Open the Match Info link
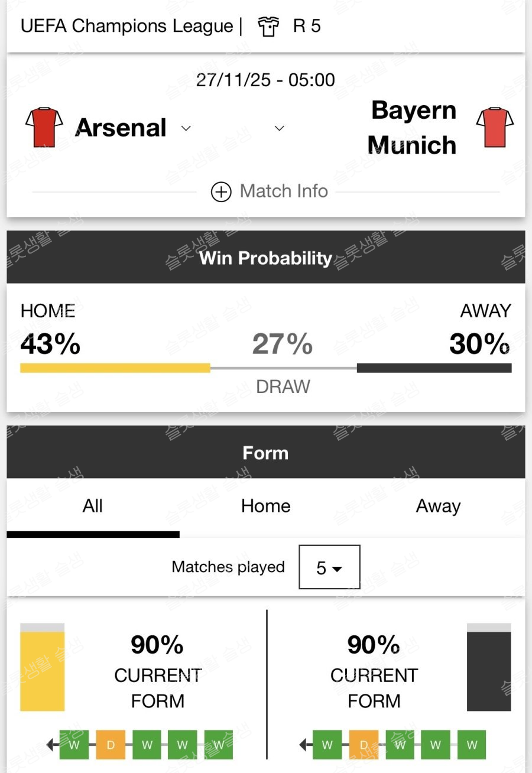This screenshot has height=773, width=532. tap(284, 191)
